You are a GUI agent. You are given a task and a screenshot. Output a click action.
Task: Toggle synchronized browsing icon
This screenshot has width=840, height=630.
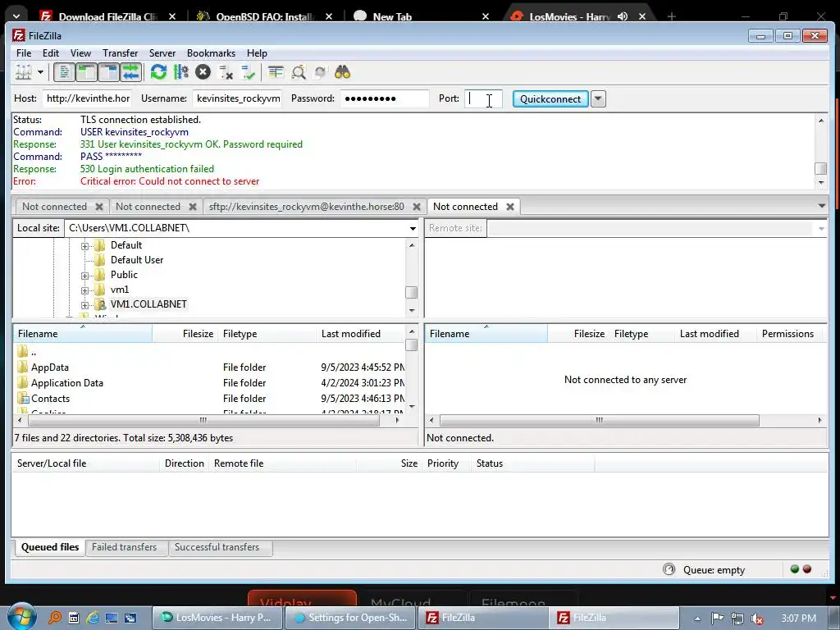tap(321, 72)
